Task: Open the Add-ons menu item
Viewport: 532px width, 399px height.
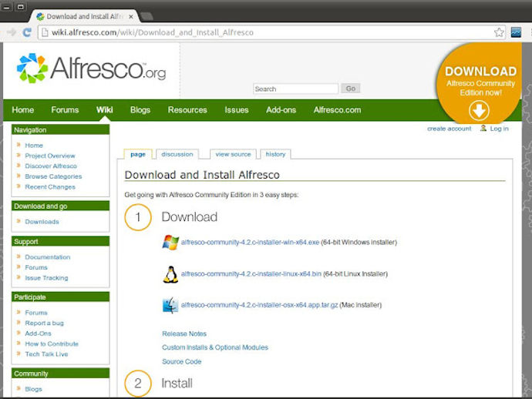Action: (281, 110)
